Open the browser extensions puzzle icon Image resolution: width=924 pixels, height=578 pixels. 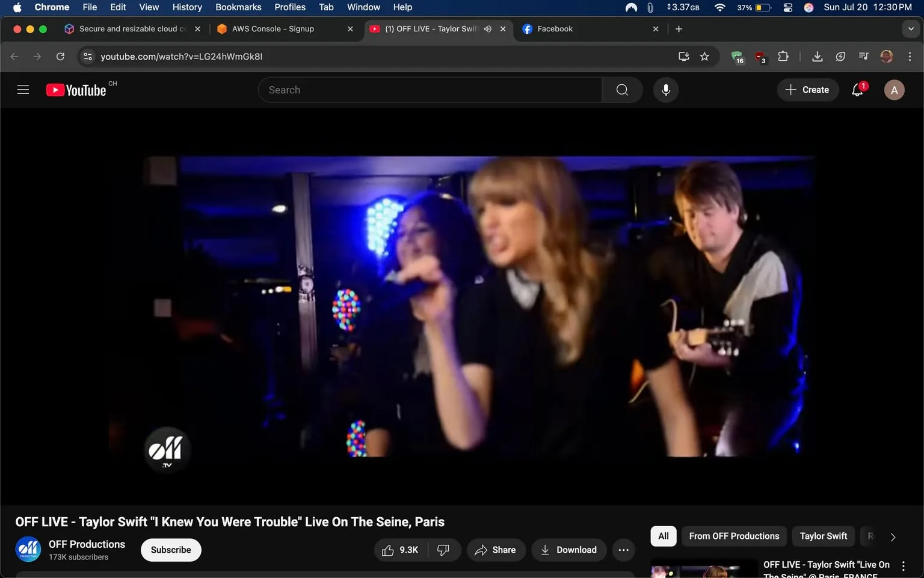point(783,56)
